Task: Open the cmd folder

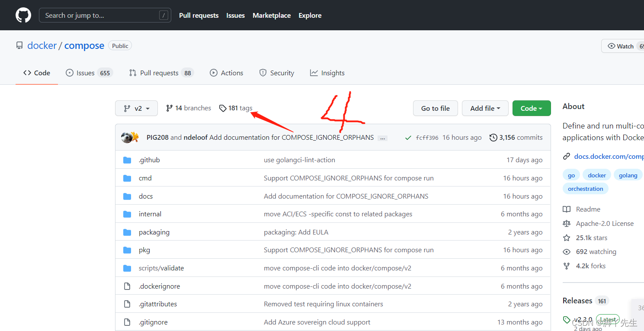Action: [x=145, y=178]
